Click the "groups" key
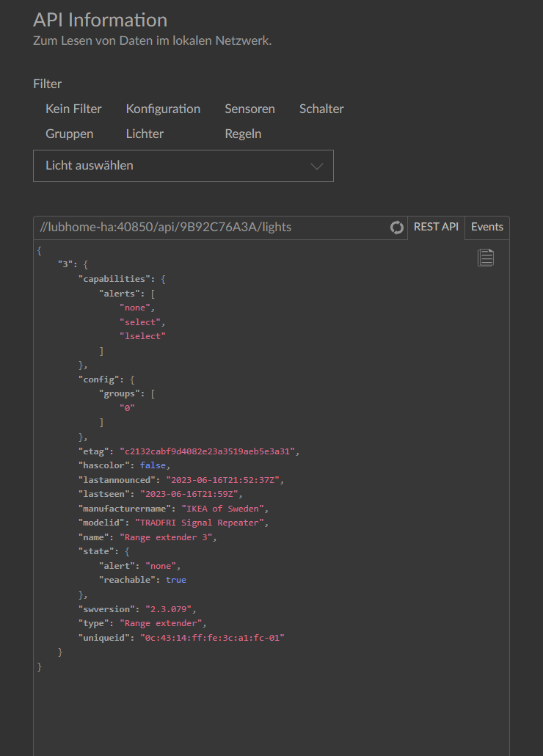The width and height of the screenshot is (543, 756). click(x=120, y=394)
